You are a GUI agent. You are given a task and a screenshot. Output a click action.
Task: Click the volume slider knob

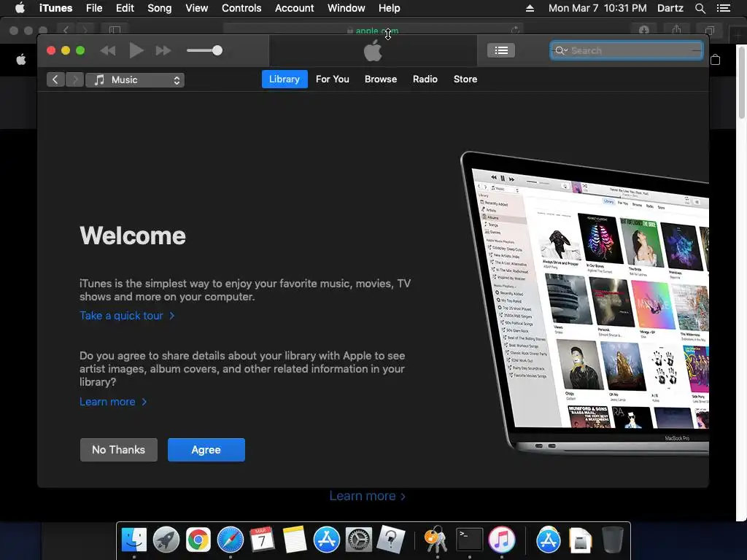click(217, 50)
